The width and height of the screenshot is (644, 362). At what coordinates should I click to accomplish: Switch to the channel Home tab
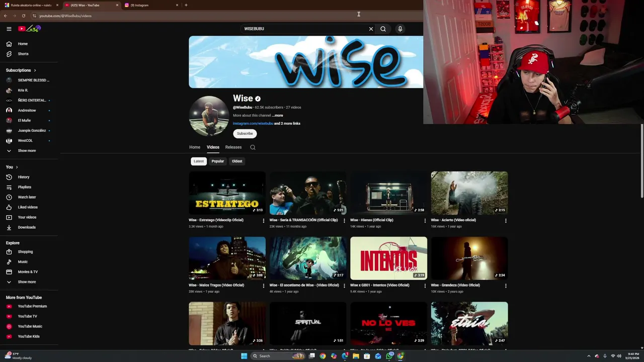195,147
